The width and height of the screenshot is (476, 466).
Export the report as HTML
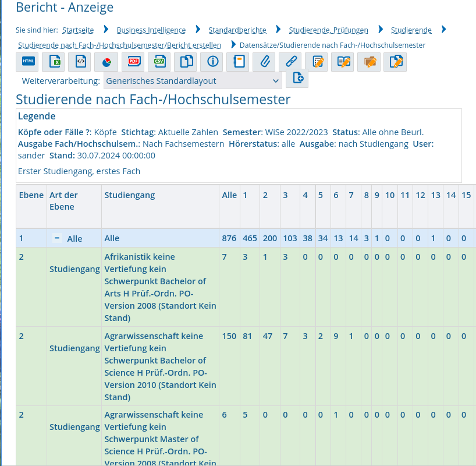(27, 62)
